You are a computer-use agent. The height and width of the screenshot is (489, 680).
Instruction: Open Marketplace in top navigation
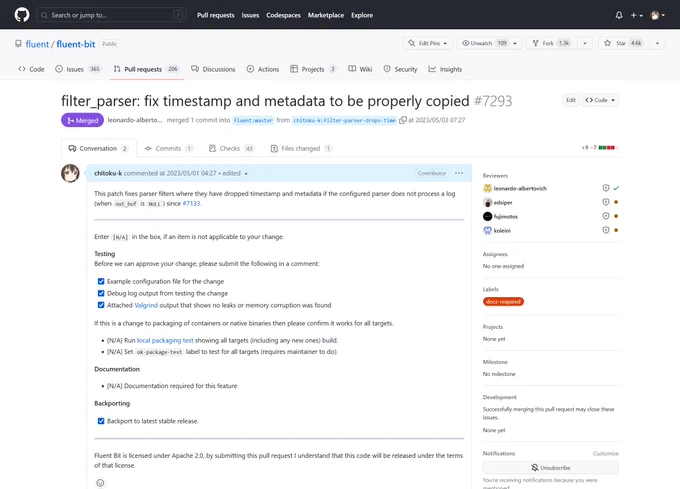click(x=326, y=15)
